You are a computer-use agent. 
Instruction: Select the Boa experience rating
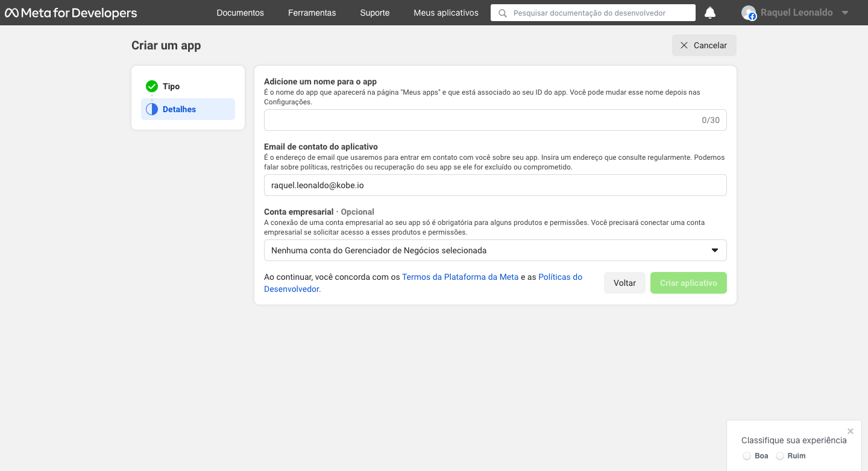pos(747,456)
